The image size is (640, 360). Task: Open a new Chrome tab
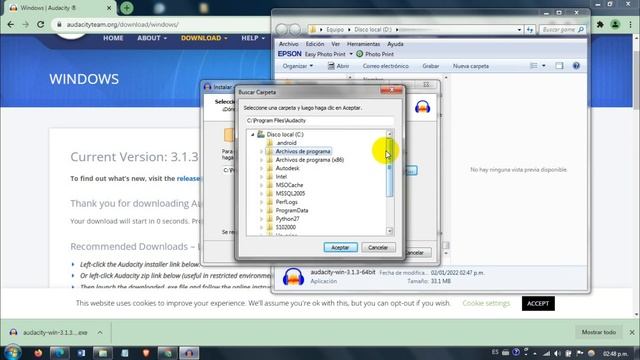point(127,8)
